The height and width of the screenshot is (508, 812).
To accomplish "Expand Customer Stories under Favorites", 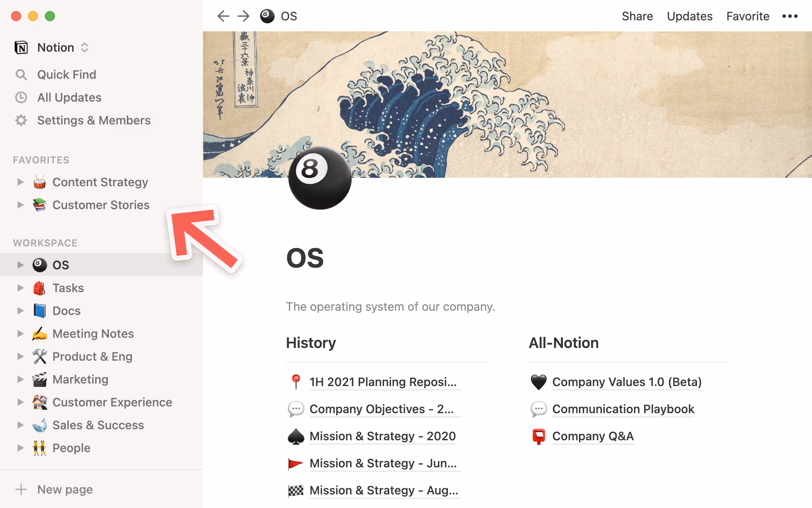I will pos(20,205).
